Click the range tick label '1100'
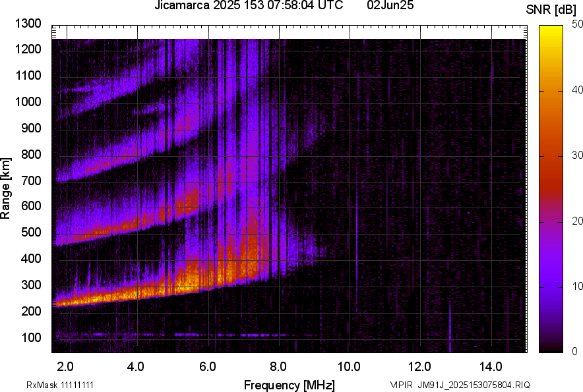This screenshot has height=392, width=583. tap(28, 75)
